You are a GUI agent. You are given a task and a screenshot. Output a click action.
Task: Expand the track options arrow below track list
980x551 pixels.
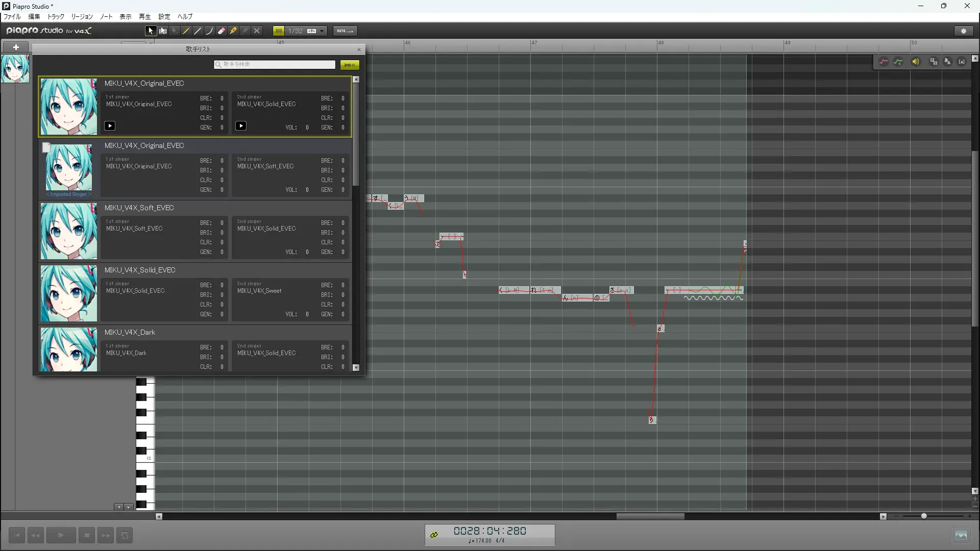129,507
